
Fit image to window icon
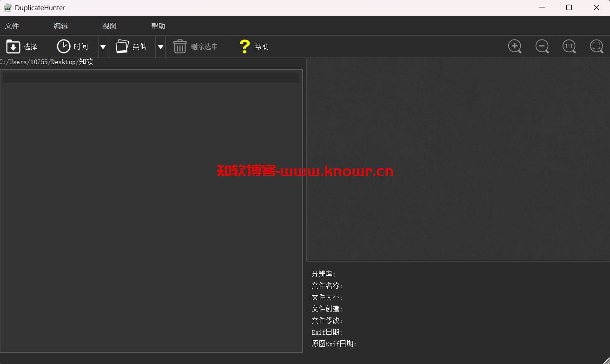[597, 46]
